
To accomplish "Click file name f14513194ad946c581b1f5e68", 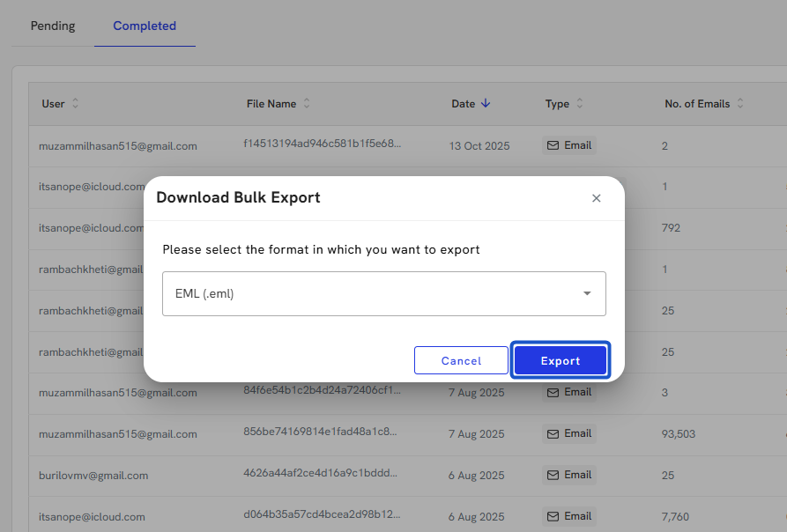I will [x=322, y=143].
